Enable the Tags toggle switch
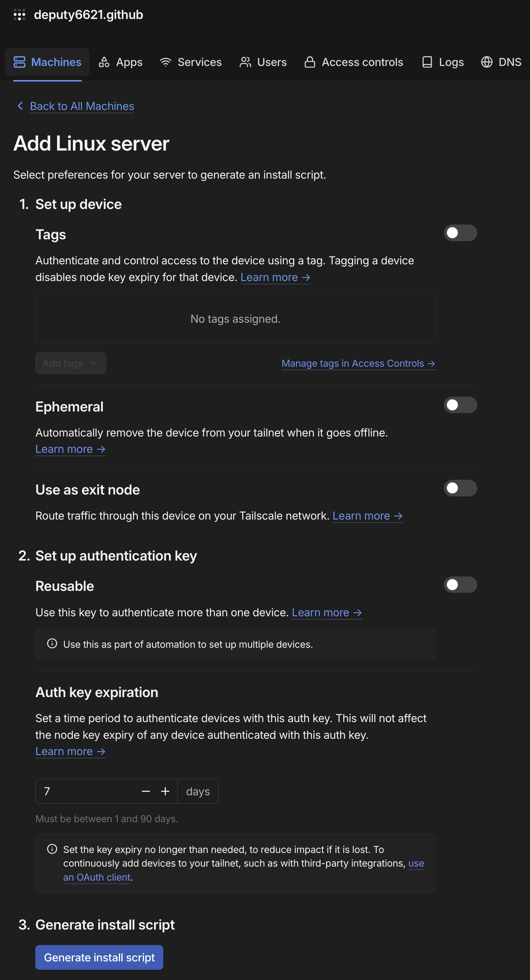530x980 pixels. coord(460,233)
